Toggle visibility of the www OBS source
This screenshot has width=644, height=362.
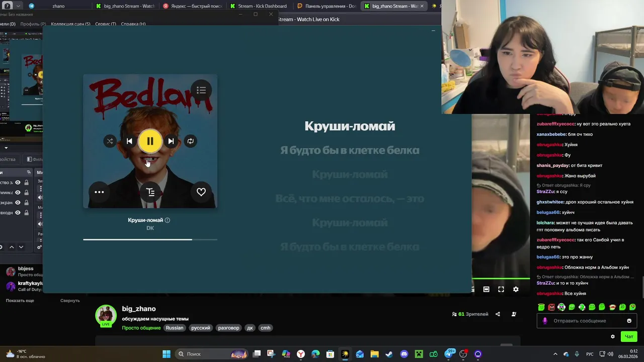(x=18, y=193)
